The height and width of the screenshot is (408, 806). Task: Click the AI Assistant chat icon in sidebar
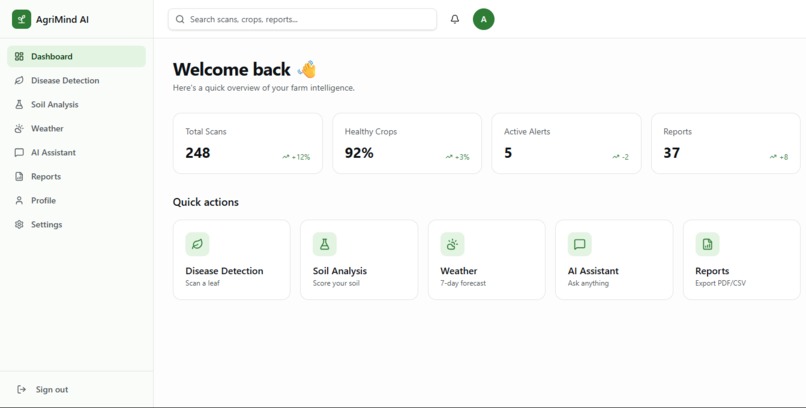19,153
